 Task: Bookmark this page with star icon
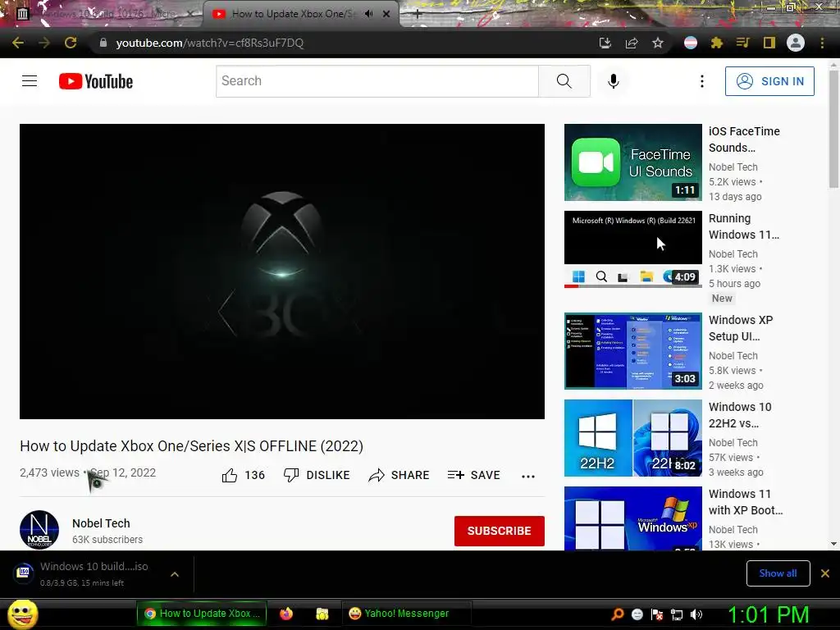(x=658, y=43)
